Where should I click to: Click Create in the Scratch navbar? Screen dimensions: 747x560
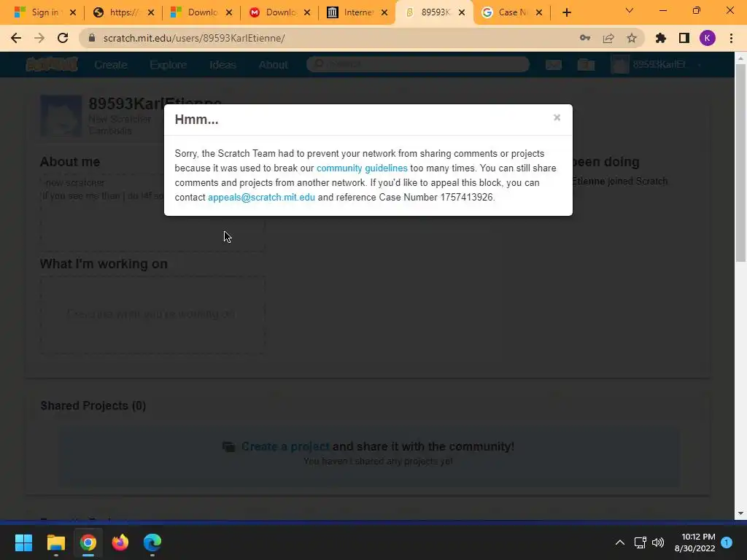point(111,65)
